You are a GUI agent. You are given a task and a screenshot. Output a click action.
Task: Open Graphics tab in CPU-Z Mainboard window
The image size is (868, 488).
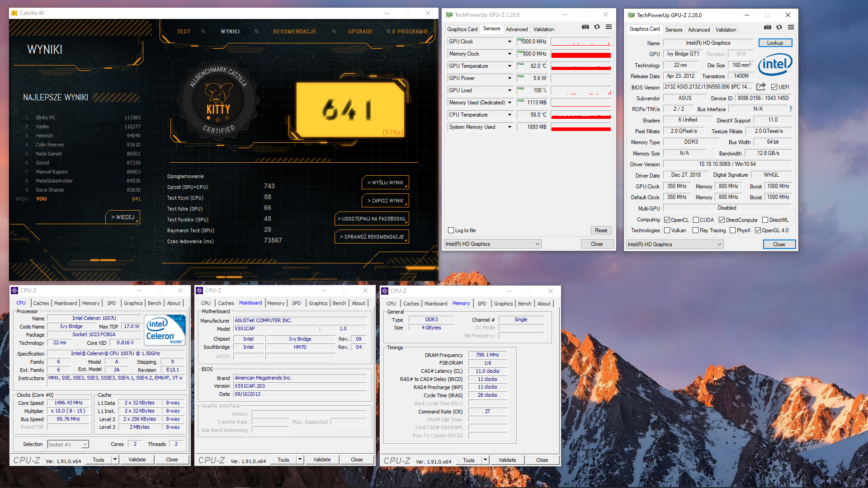tap(318, 303)
